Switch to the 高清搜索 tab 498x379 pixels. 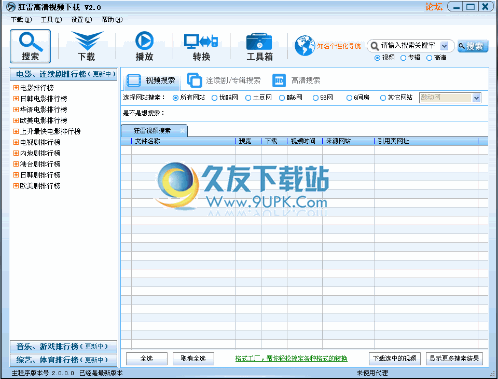(296, 80)
